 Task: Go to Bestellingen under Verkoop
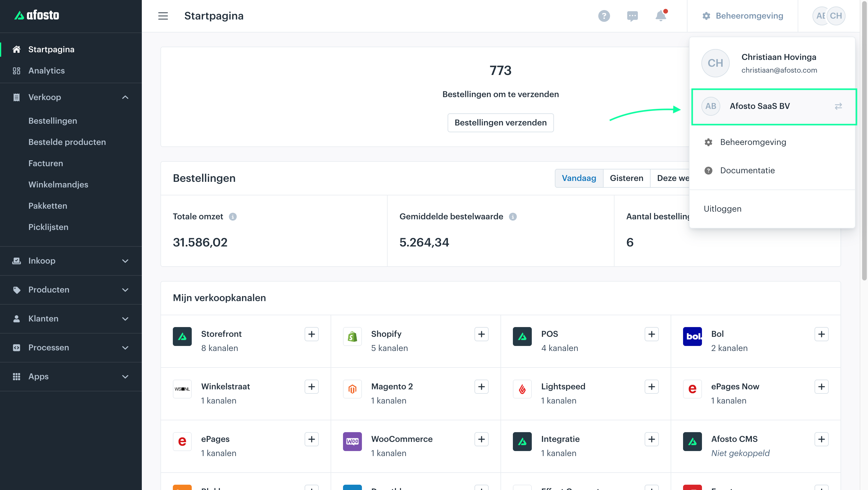tap(53, 121)
